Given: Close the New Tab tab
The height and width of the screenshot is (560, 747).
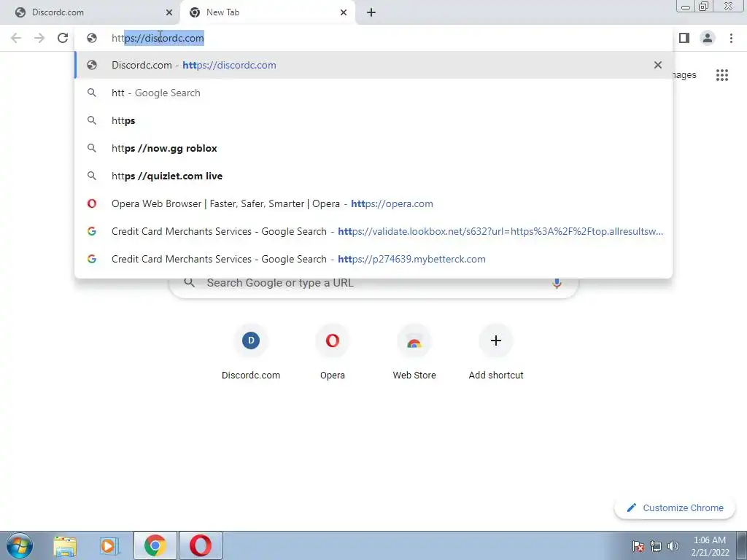Looking at the screenshot, I should pyautogui.click(x=344, y=12).
